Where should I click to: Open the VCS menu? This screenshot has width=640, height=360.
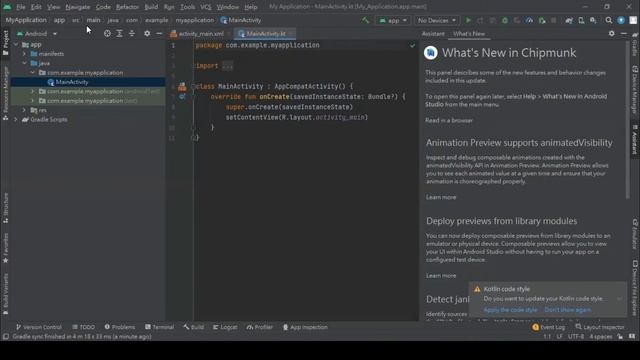[206, 7]
